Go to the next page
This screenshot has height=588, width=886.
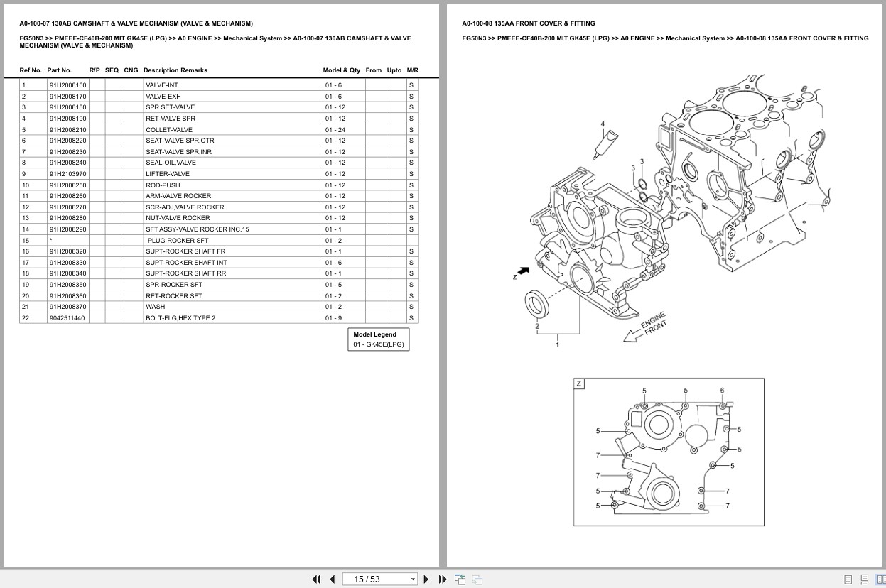pyautogui.click(x=426, y=579)
